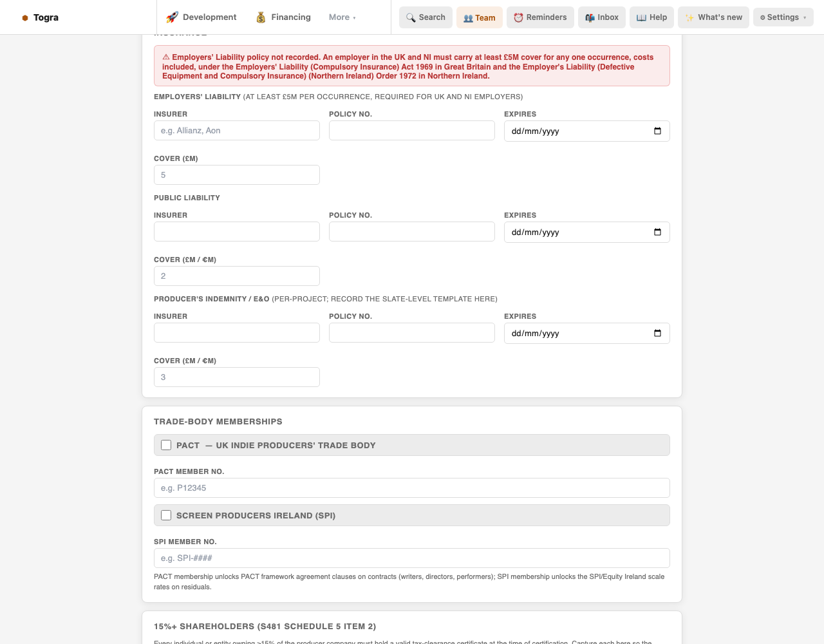Open the Settings dropdown arrow
This screenshot has height=644, width=824.
[x=805, y=18]
